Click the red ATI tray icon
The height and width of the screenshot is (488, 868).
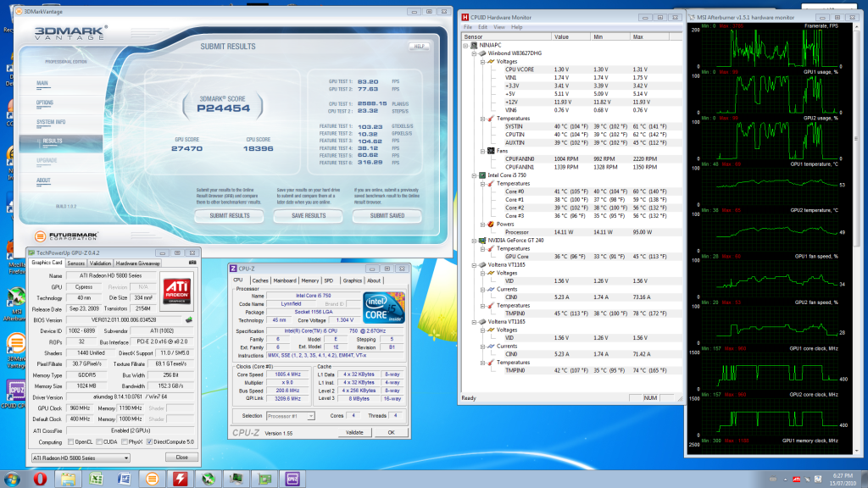coord(796,480)
